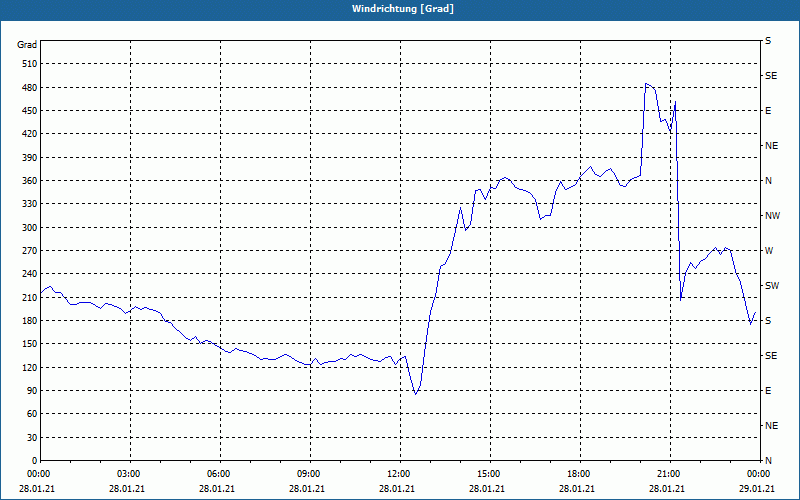Click the 28.01.21 date below 12:00
The width and height of the screenshot is (800, 500).
tap(397, 488)
